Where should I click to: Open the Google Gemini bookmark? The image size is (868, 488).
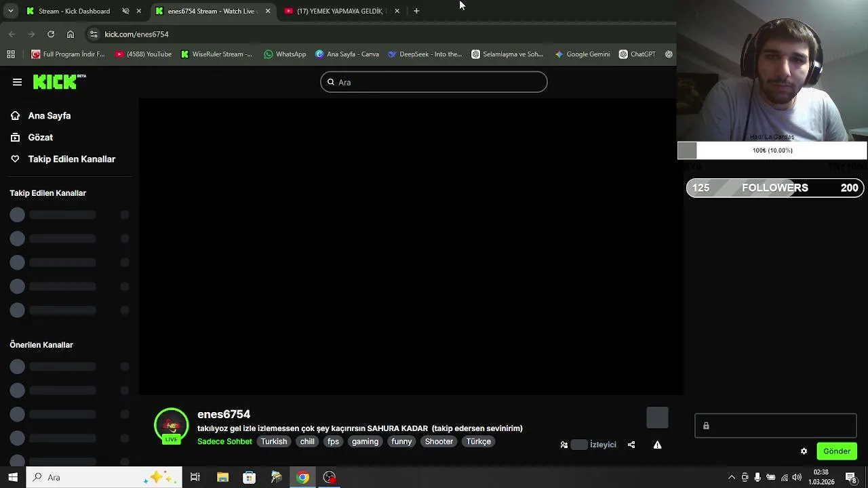[x=582, y=54]
